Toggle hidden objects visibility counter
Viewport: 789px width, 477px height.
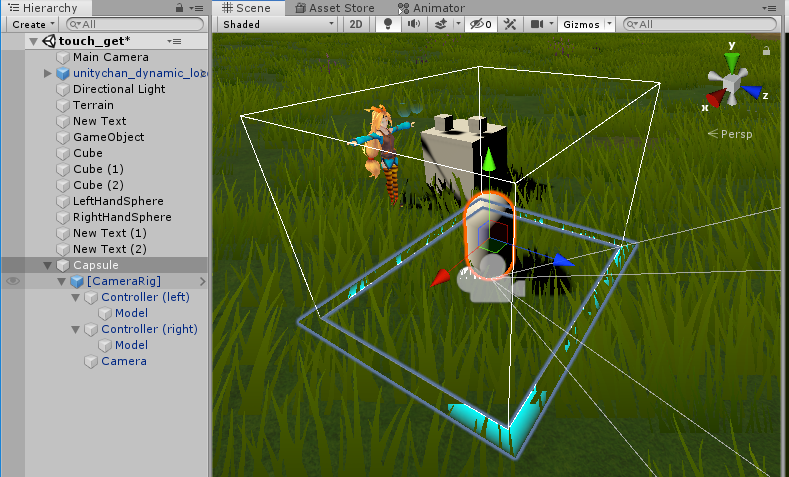coord(480,24)
